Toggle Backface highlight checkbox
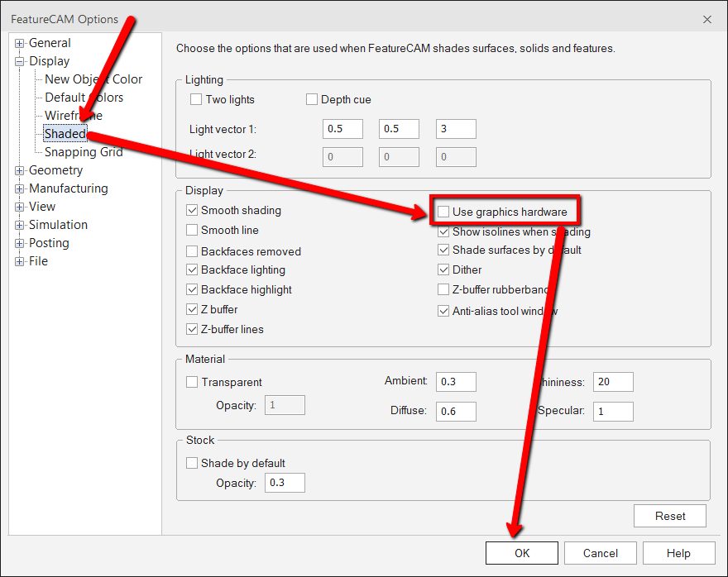Screen dimensions: 728x577 click(192, 290)
